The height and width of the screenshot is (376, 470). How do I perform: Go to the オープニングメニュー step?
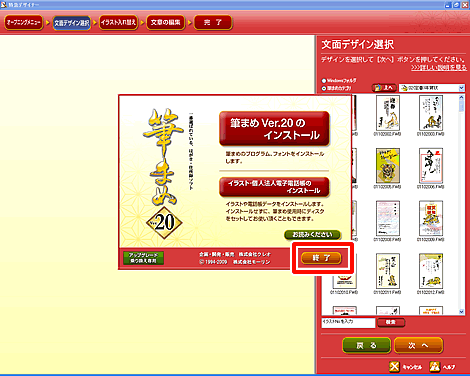tap(23, 22)
